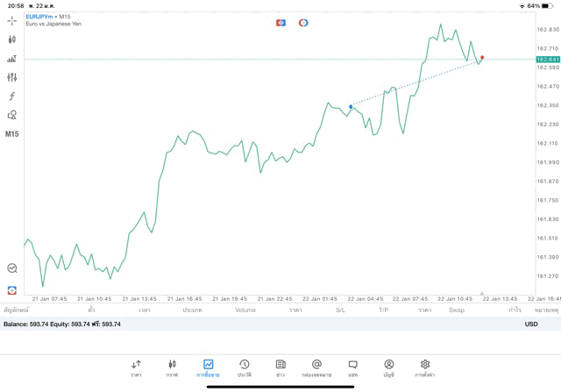Tap the red-blue circle icon atop chart
This screenshot has height=392, width=561.
pyautogui.click(x=303, y=22)
